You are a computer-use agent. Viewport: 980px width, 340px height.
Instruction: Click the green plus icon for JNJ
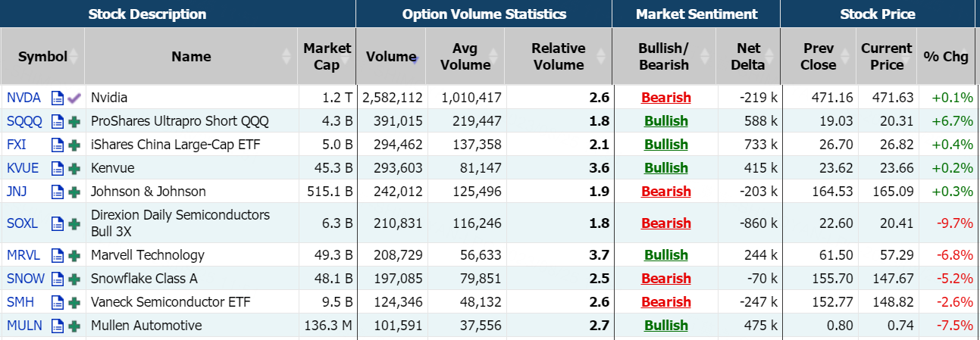coord(74,192)
